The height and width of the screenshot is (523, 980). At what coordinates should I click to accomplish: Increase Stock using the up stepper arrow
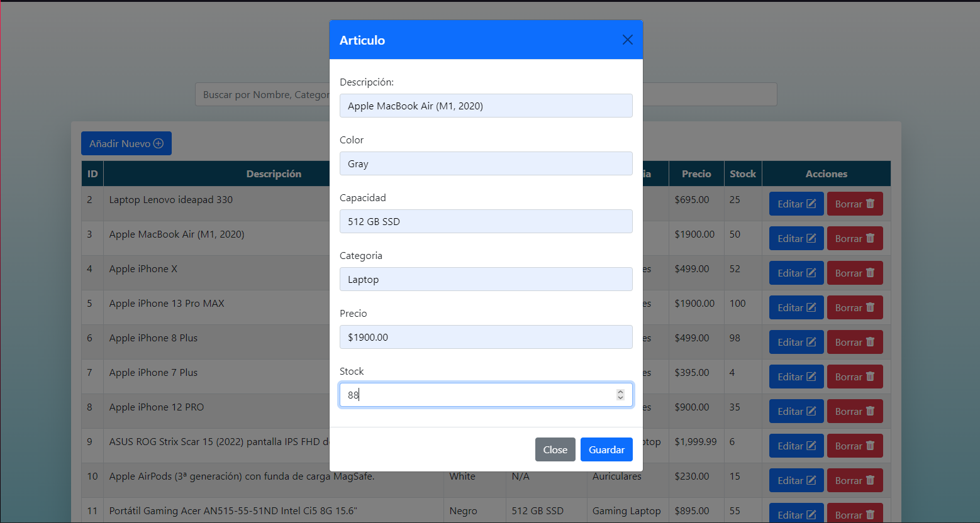pos(621,391)
